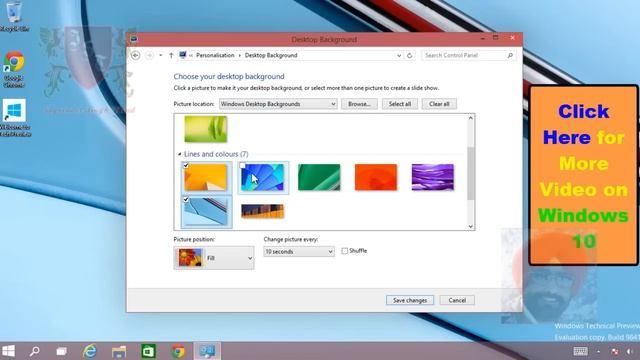Show hidden tray icons arrow

pos(598,351)
